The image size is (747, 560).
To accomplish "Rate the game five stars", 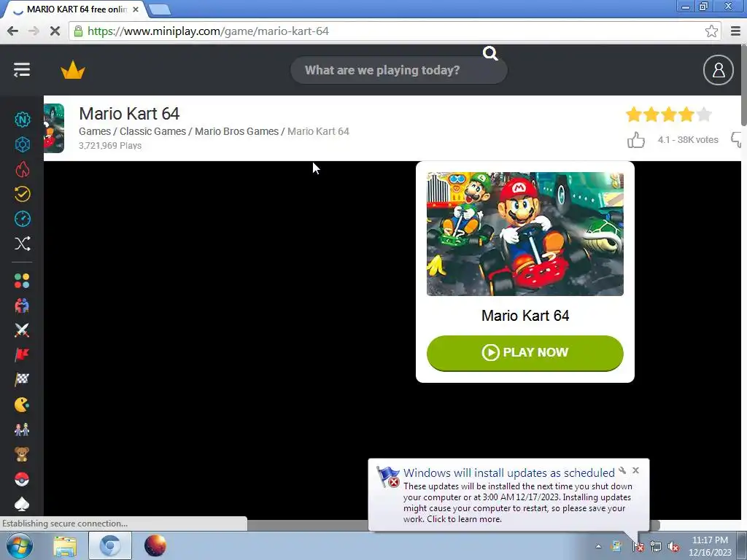I will pos(704,114).
